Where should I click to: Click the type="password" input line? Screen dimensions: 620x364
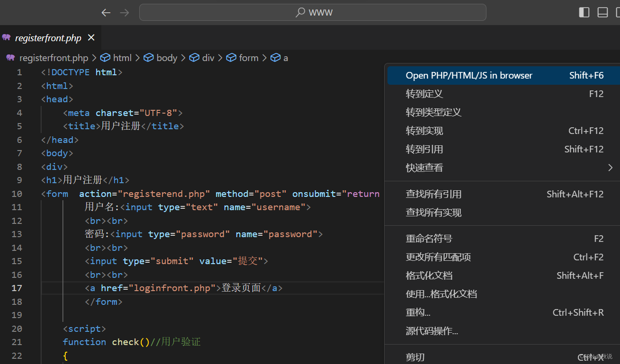[x=204, y=234]
